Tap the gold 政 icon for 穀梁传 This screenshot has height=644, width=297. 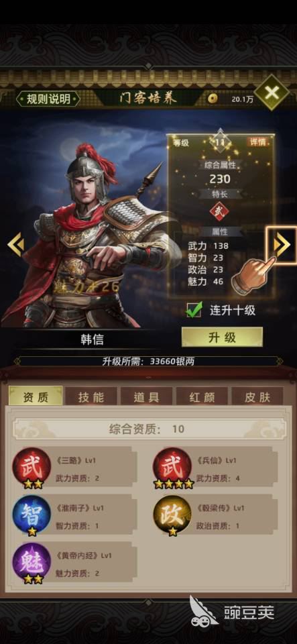coord(172,515)
